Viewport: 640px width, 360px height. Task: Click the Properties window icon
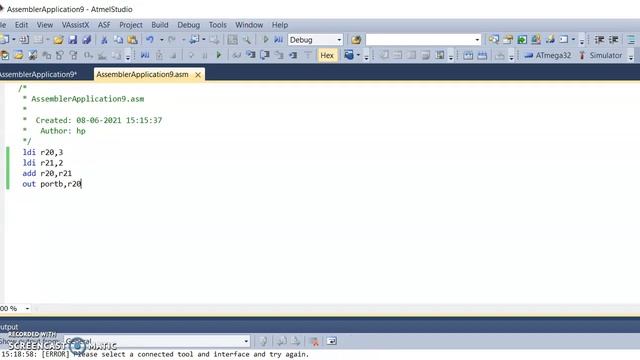pyautogui.click(x=508, y=40)
